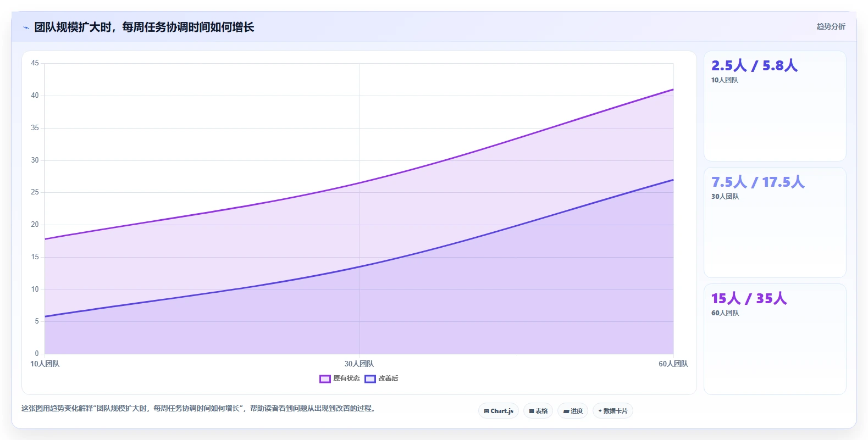868x440 pixels.
Task: Click the 10人团队 card caption
Action: [x=725, y=80]
